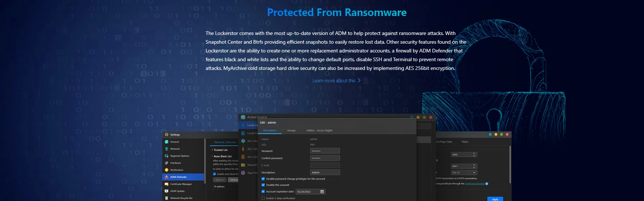Click first AD / LDAP icon in Access Control
The width and height of the screenshot is (644, 201).
click(x=243, y=141)
